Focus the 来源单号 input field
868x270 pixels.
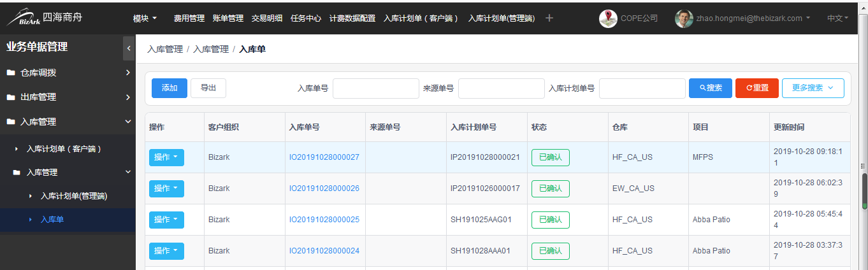click(x=502, y=89)
